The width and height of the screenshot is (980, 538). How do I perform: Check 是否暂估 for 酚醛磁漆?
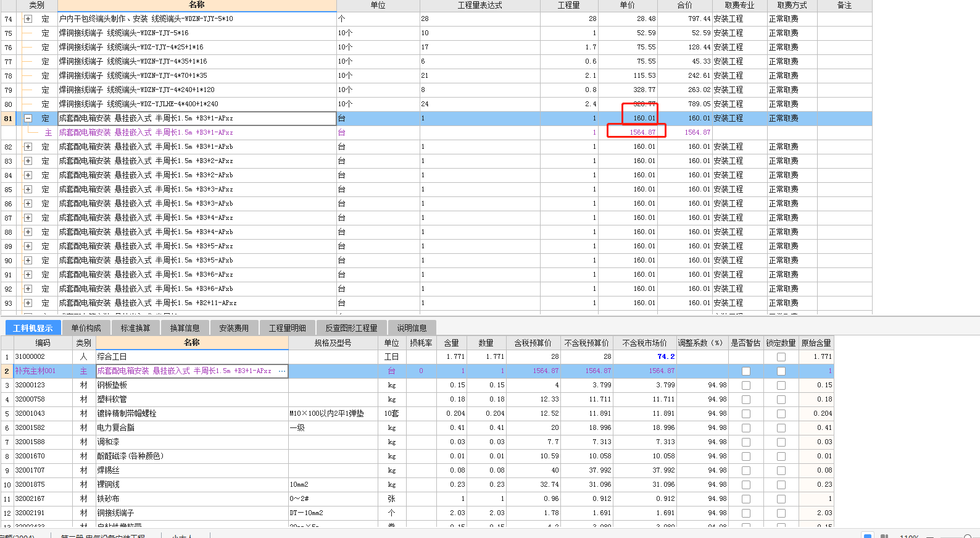click(746, 456)
